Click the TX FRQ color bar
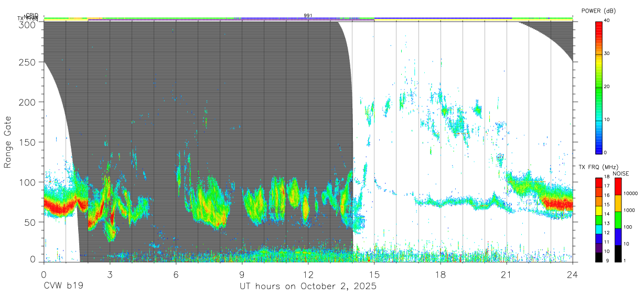 [598, 220]
